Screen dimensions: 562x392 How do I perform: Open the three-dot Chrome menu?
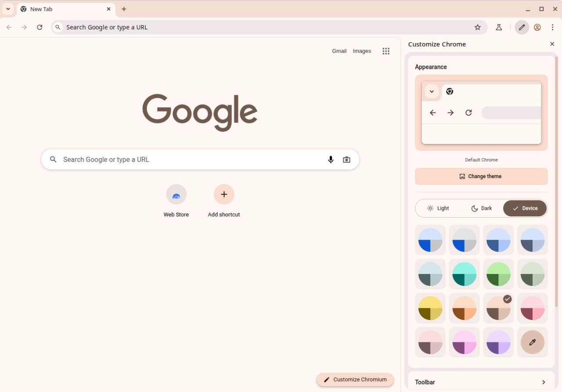[552, 27]
